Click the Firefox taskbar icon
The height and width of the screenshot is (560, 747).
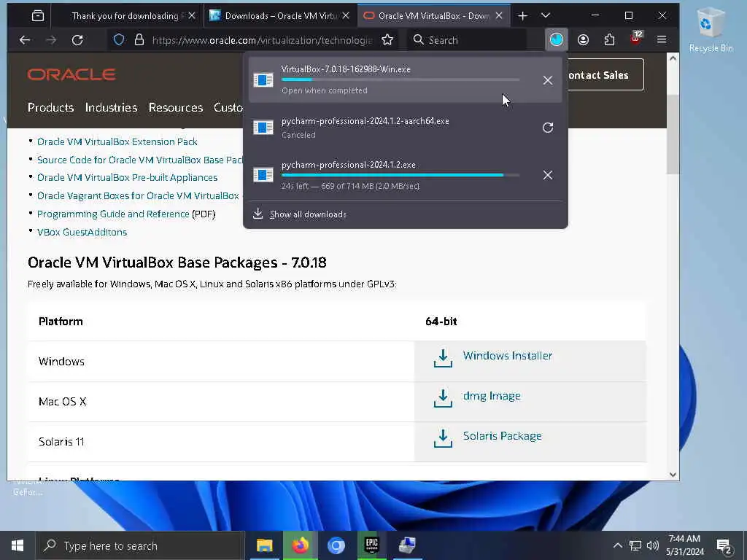click(300, 545)
